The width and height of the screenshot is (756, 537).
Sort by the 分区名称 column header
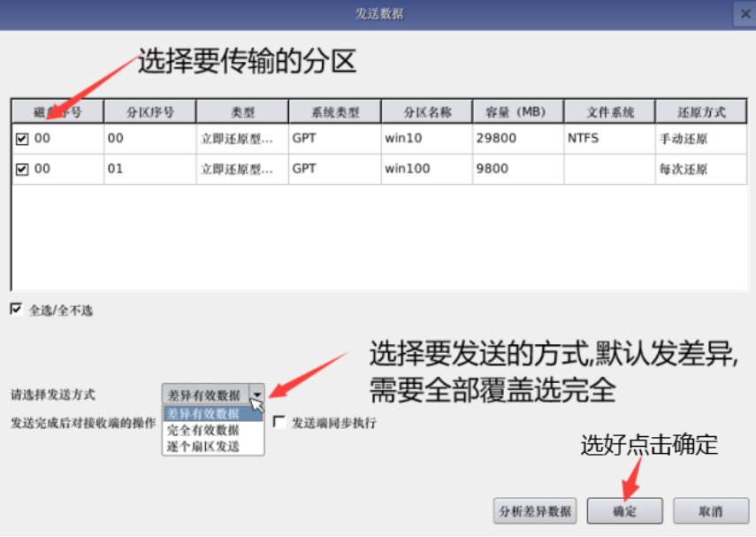pos(426,111)
